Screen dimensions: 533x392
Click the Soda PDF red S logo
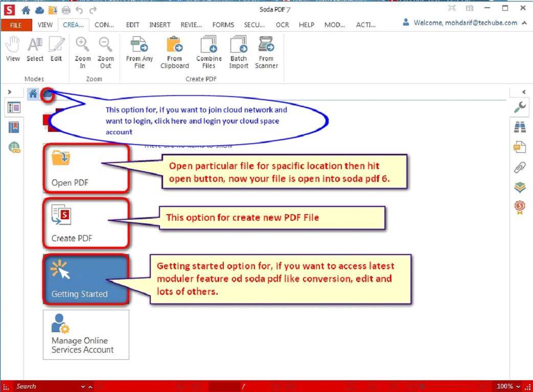coord(9,10)
